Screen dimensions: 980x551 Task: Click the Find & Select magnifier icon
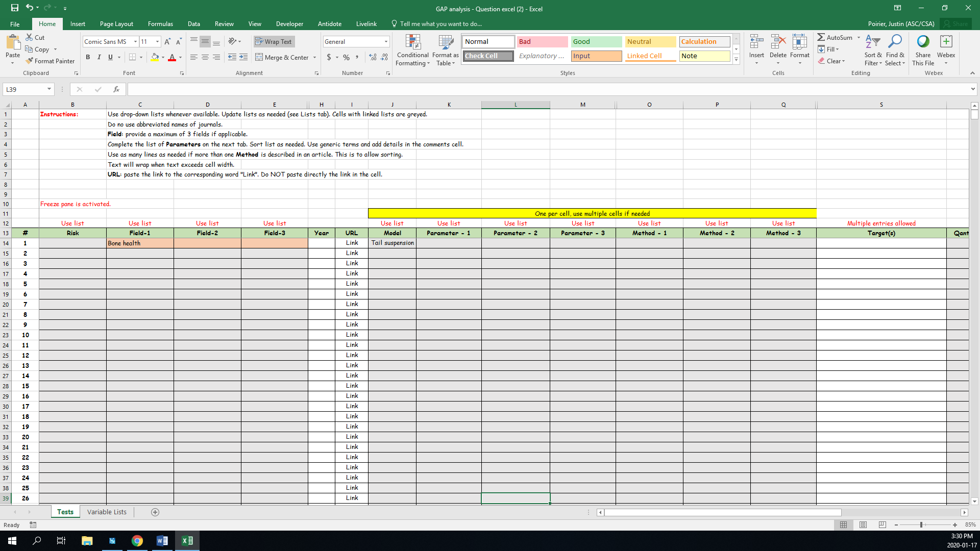click(895, 42)
